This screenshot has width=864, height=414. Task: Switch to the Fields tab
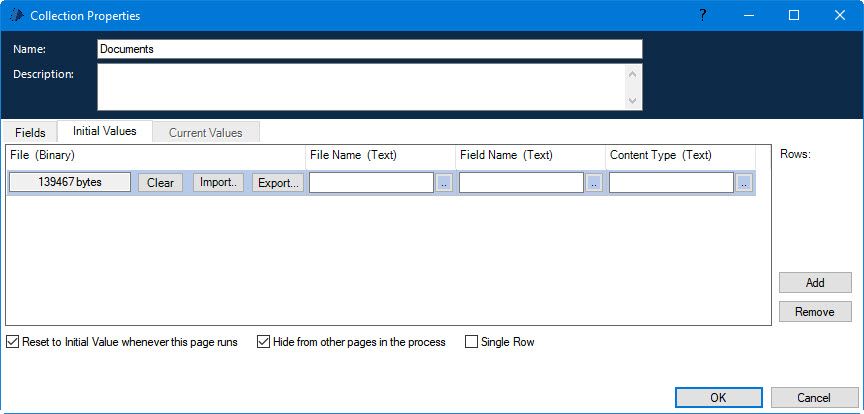coord(30,133)
